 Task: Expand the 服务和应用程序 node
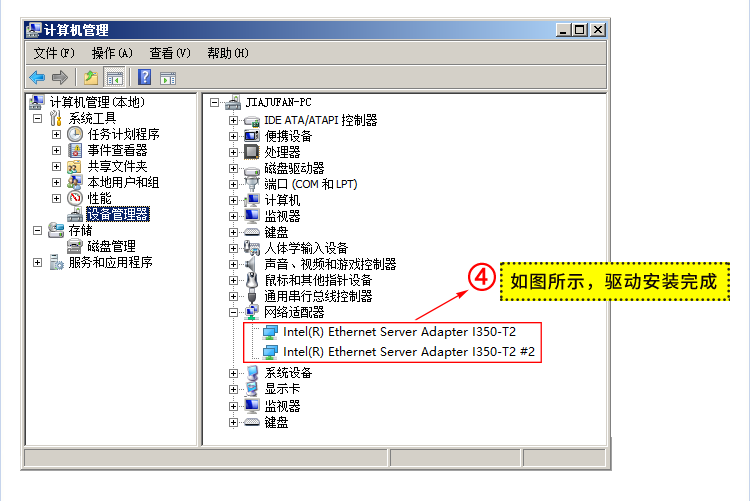pos(37,262)
